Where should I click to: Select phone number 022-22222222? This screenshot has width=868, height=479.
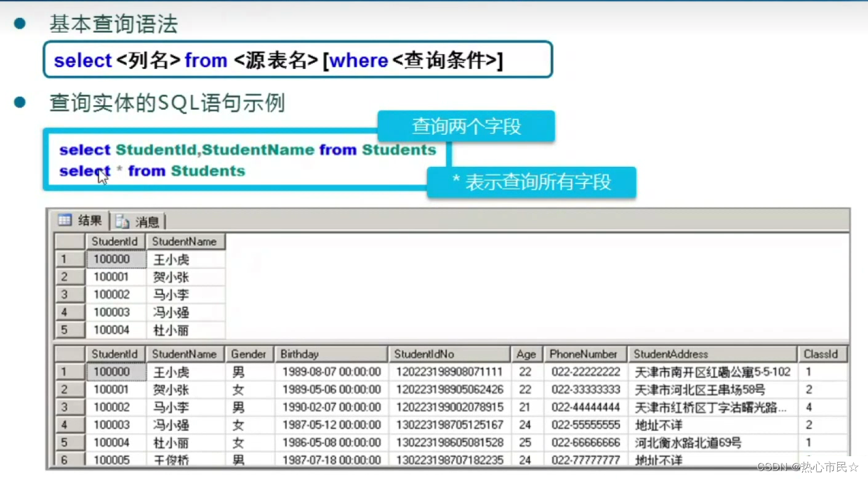click(585, 372)
